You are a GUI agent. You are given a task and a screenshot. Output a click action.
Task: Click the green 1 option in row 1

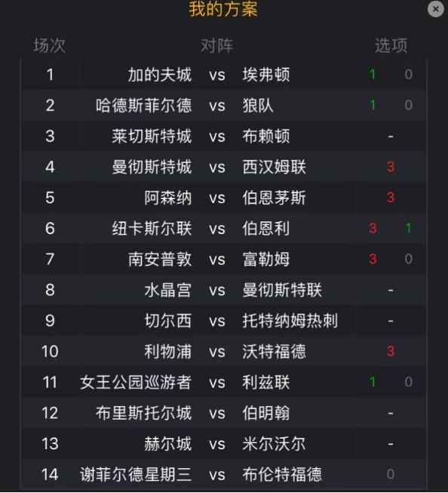pos(373,75)
